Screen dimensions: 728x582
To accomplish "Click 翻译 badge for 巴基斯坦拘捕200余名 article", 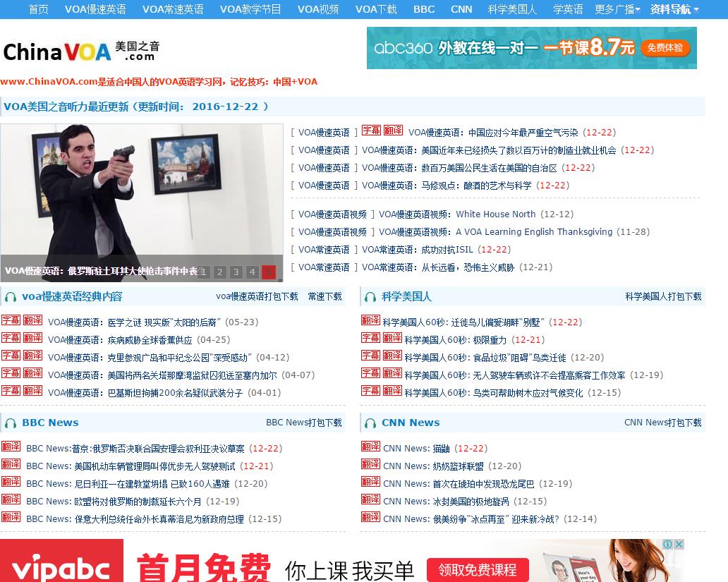I will click(33, 391).
